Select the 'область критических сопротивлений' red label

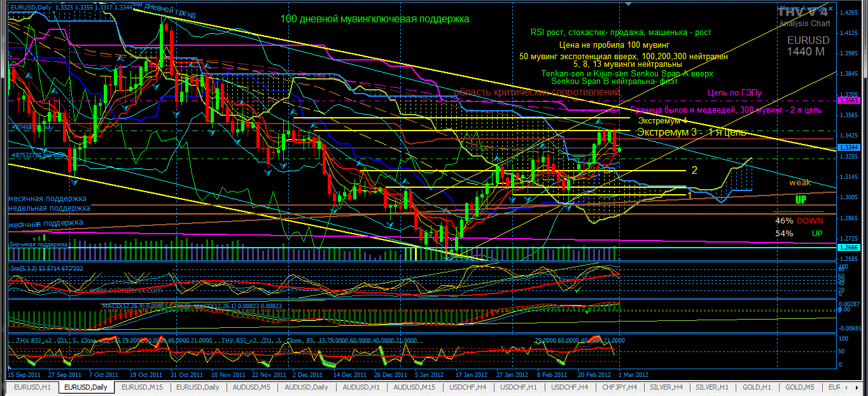click(538, 93)
